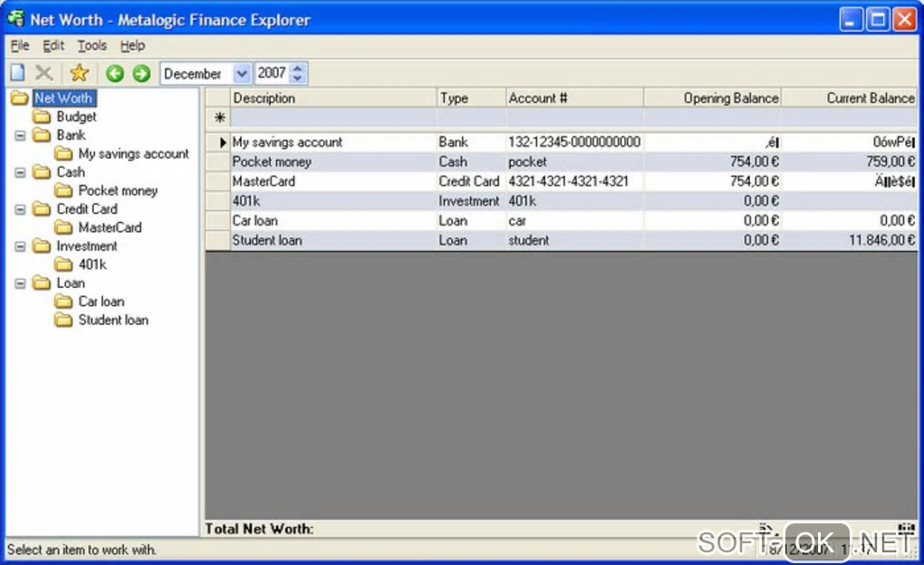Collapse the Investment tree node
Screen dimensions: 924x565
(x=20, y=246)
